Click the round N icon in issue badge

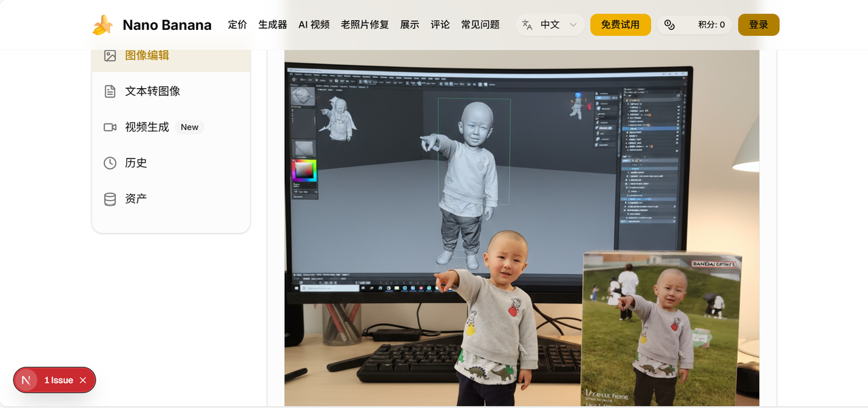point(26,380)
